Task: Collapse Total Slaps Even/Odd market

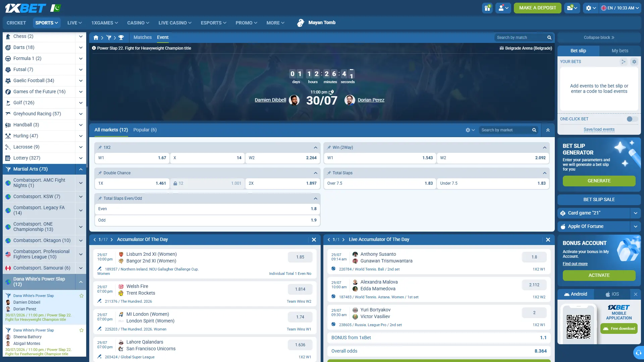Action: click(315, 198)
